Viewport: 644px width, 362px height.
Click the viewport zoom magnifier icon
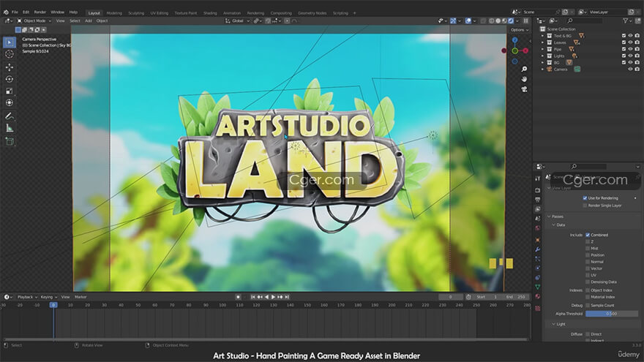[x=524, y=69]
